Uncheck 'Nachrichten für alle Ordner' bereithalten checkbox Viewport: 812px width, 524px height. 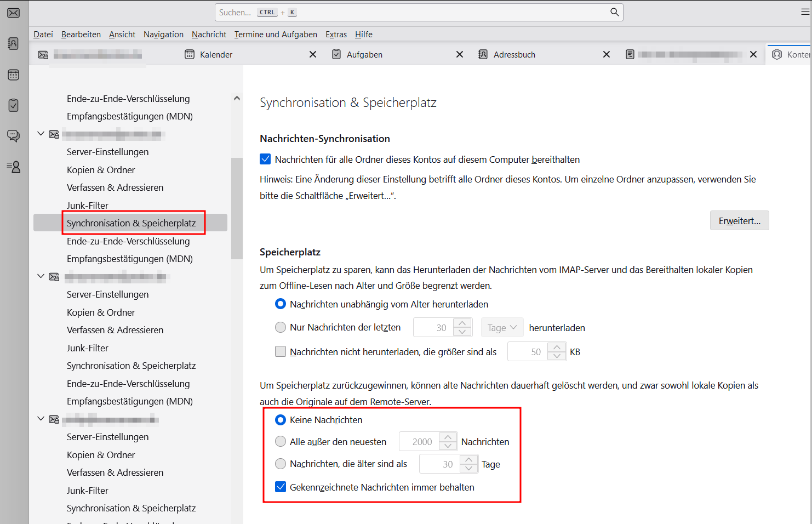(x=265, y=160)
